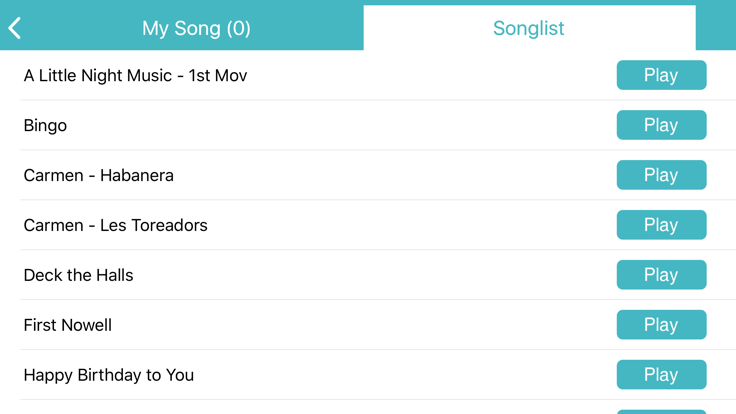Viewport: 736px width, 414px height.
Task: Go back using the left arrow icon
Action: point(15,28)
